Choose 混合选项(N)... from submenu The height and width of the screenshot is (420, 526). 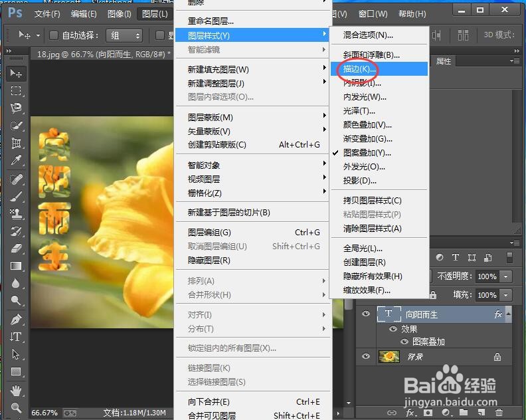(379, 35)
